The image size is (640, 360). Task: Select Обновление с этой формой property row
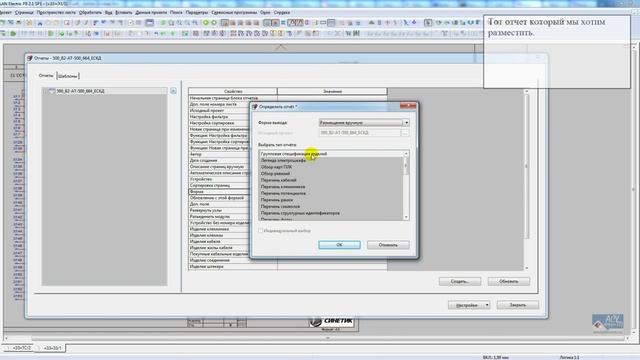pyautogui.click(x=220, y=198)
